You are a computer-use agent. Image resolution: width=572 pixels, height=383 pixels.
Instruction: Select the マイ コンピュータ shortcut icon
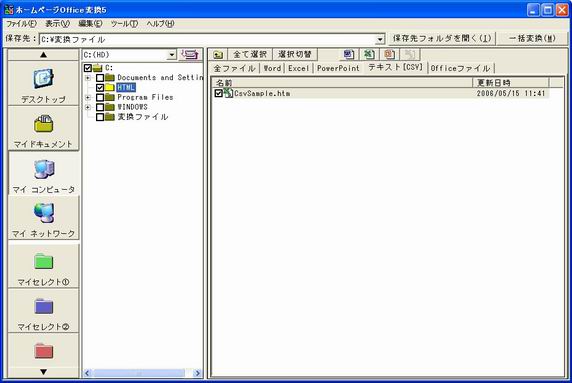coord(44,169)
